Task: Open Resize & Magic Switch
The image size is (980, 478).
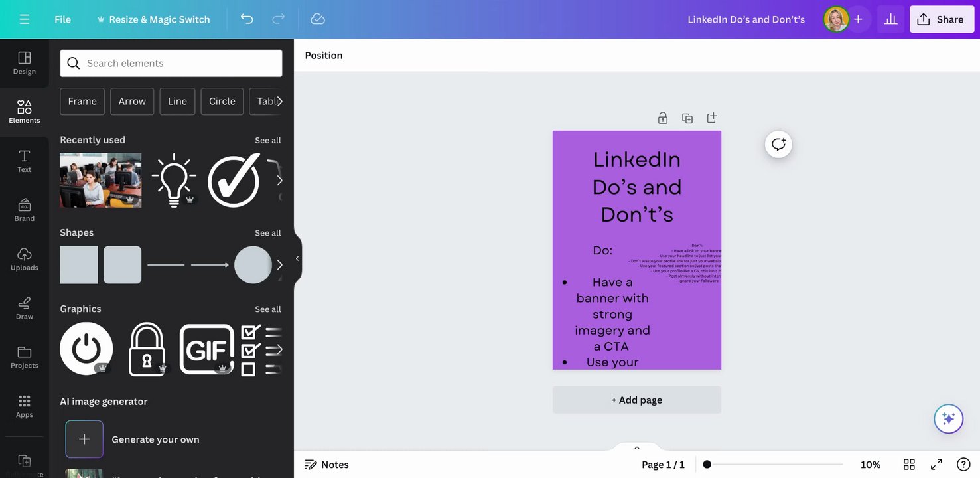Action: [153, 19]
